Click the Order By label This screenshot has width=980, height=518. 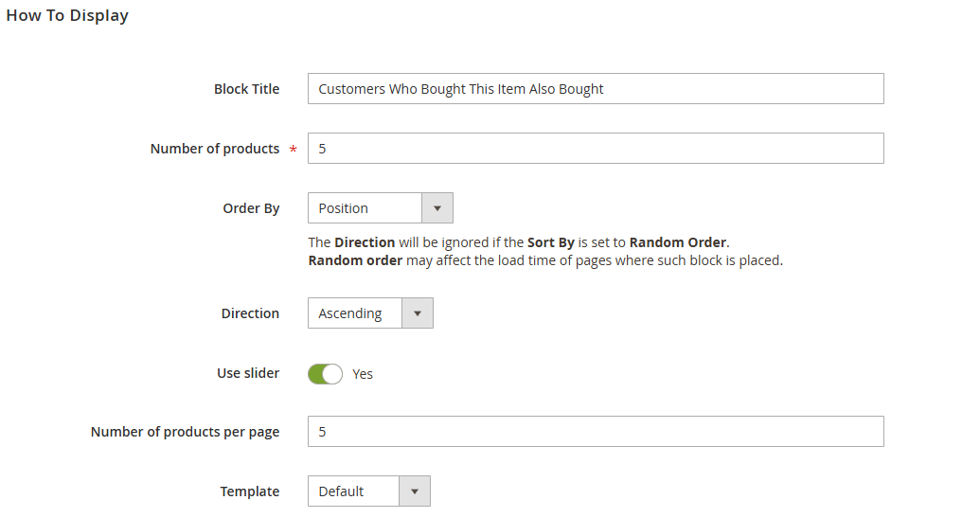(x=251, y=208)
